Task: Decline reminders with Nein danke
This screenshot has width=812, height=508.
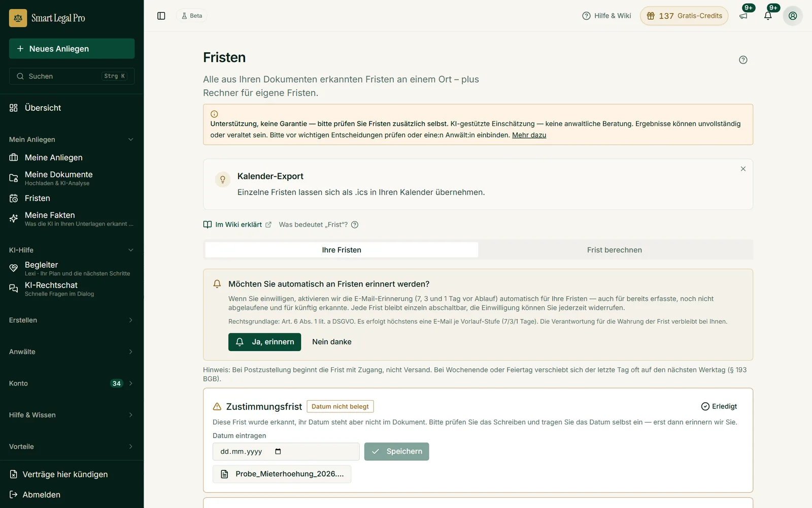Action: pyautogui.click(x=332, y=342)
